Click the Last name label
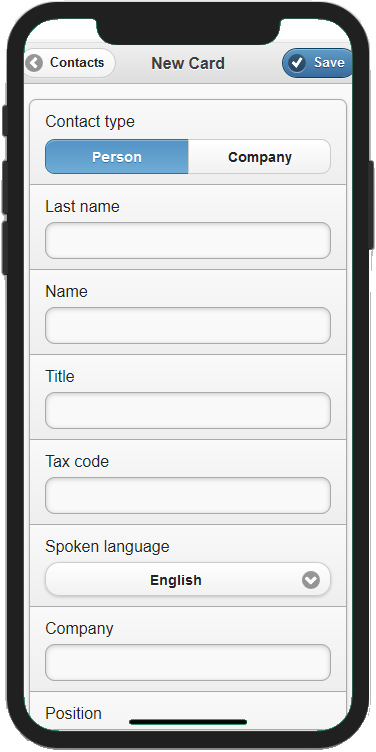This screenshot has width=376, height=752. 82,207
